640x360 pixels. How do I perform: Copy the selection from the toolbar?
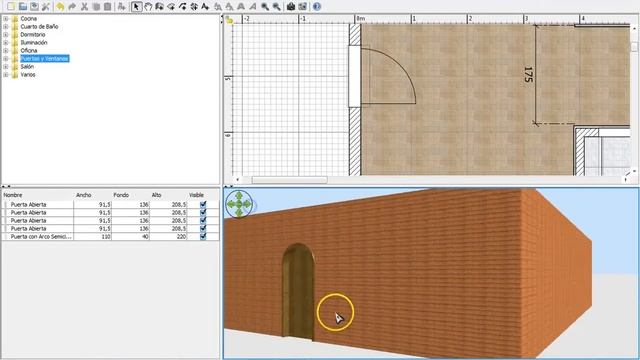[96, 7]
